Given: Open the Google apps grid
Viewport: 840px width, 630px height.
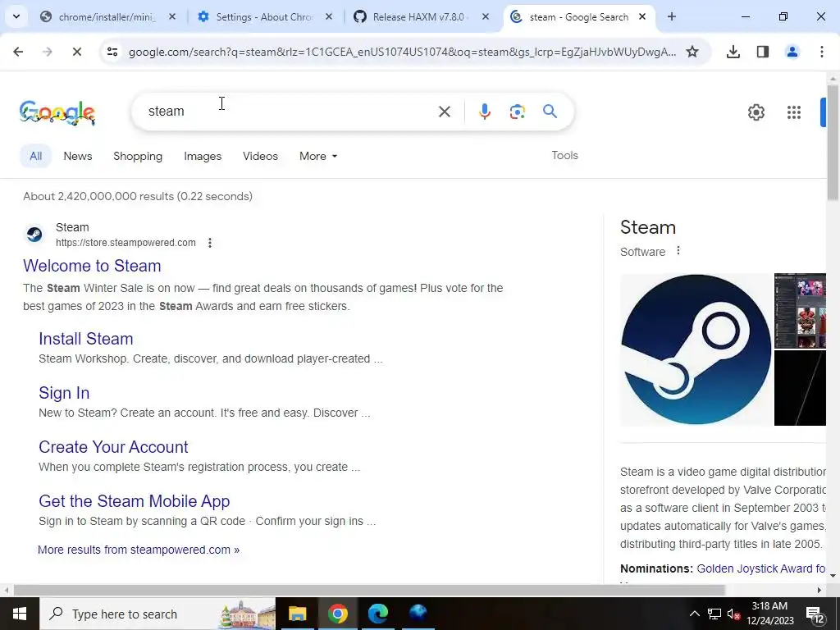Looking at the screenshot, I should 793,112.
